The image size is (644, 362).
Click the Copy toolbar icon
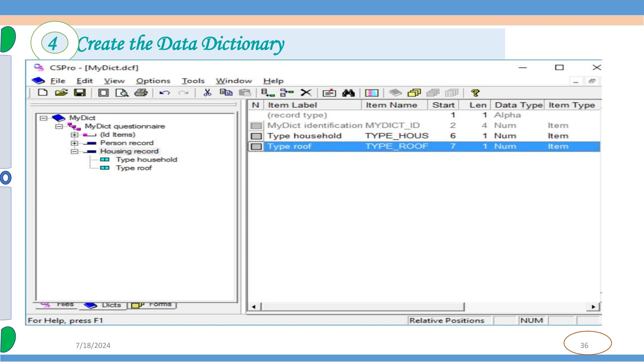pos(226,92)
